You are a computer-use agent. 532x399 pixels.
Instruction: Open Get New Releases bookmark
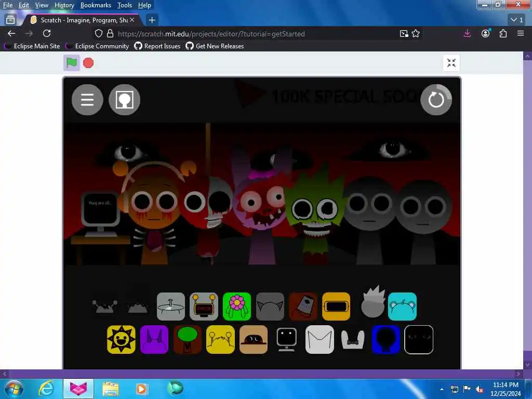(x=215, y=46)
